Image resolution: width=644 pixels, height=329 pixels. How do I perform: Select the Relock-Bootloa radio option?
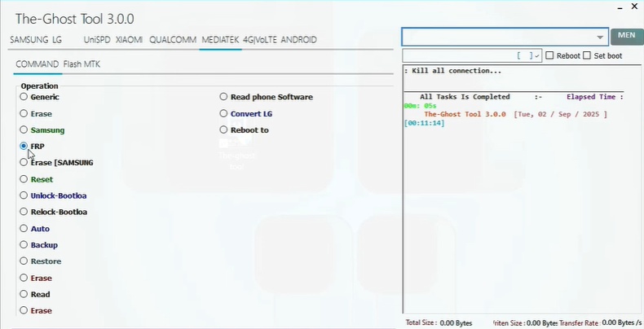pos(24,212)
